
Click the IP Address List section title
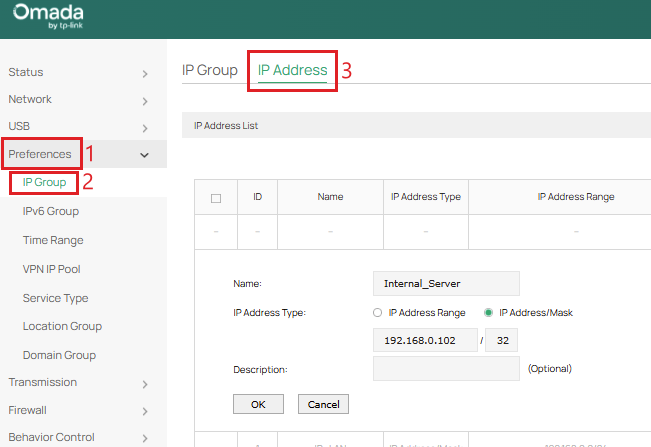(x=226, y=126)
